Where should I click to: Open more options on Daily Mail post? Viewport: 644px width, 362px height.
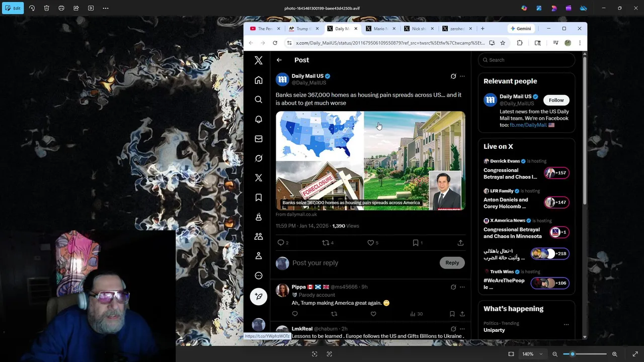[462, 76]
